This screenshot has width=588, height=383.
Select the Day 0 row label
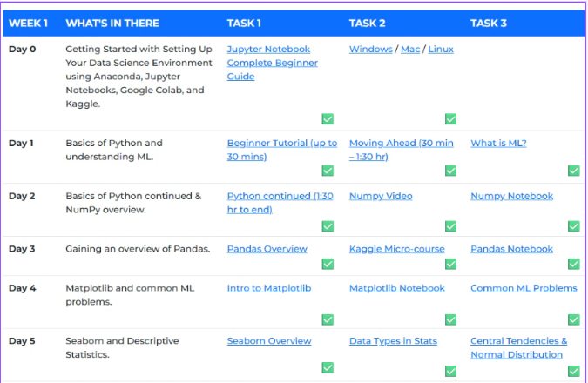(x=22, y=49)
